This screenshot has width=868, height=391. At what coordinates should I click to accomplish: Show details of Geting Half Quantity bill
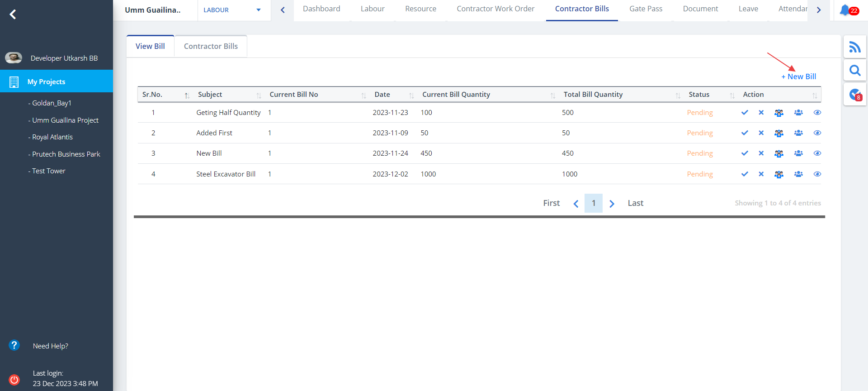(x=817, y=113)
